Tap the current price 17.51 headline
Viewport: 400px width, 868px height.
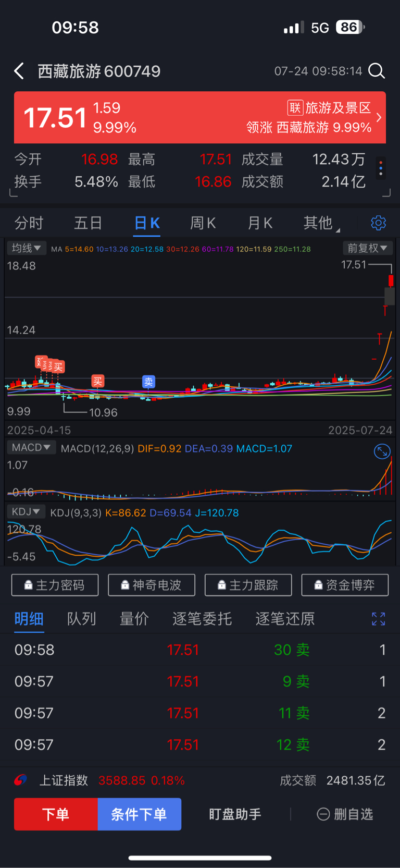pos(55,117)
